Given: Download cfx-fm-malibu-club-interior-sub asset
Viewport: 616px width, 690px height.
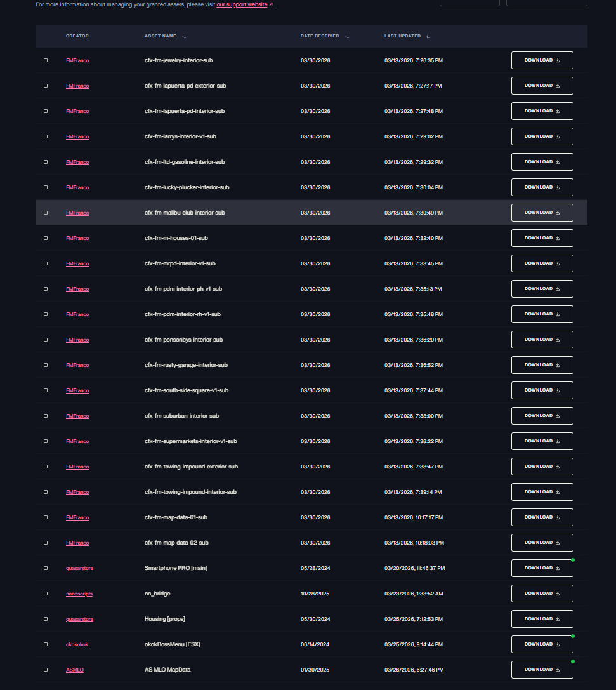Looking at the screenshot, I should coord(542,213).
